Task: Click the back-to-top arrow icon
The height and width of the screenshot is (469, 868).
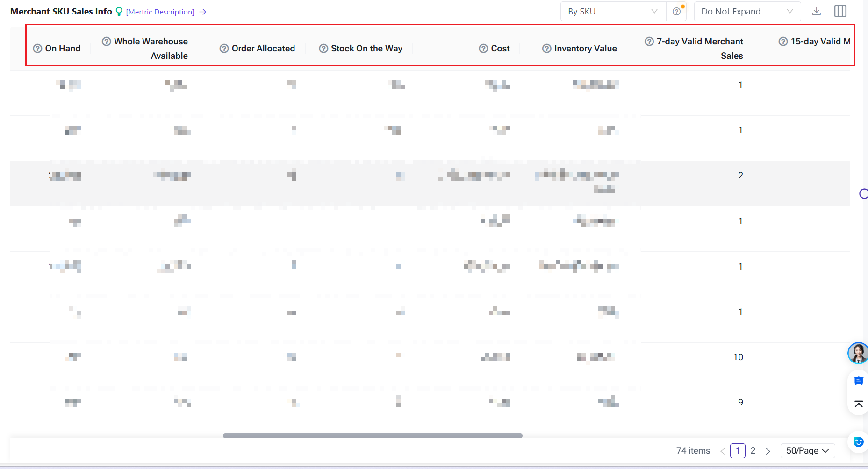Action: 859,404
